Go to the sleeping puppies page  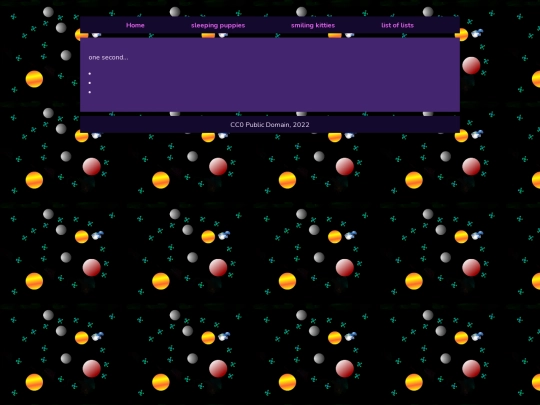218,25
